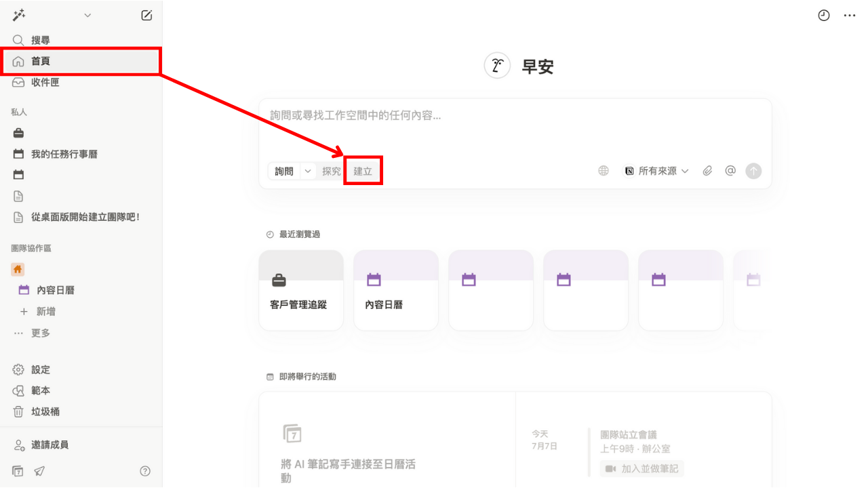
Task: Open the workspace switcher chevron dropdown
Action: point(87,16)
